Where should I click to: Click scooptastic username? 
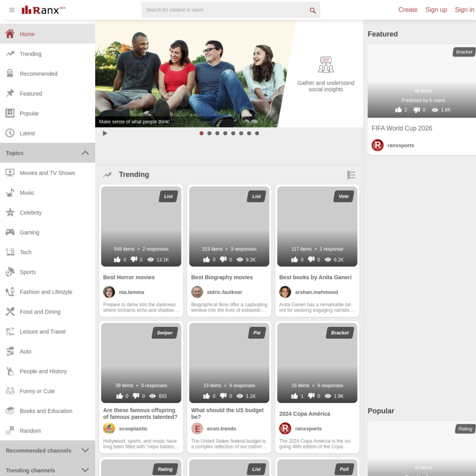[133, 428]
